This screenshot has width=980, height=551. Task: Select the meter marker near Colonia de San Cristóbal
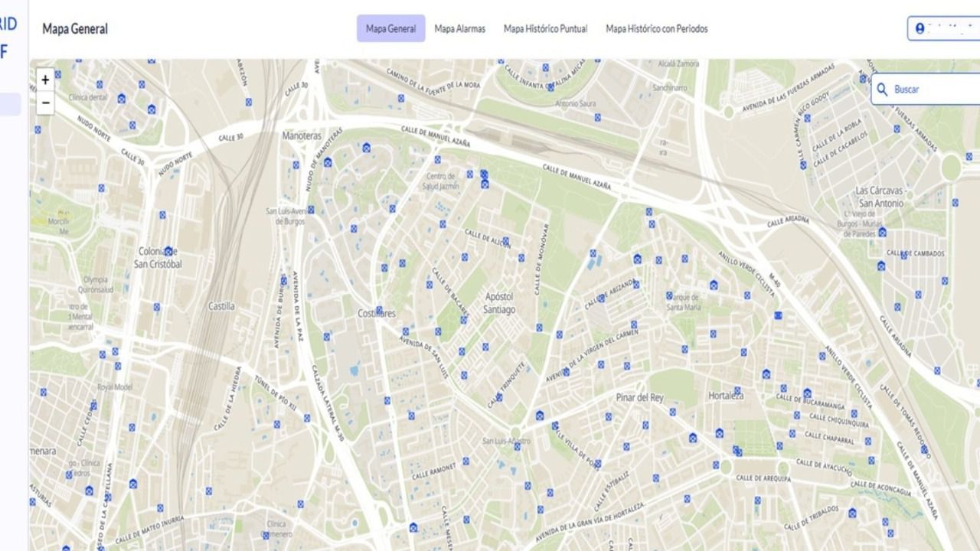(167, 249)
